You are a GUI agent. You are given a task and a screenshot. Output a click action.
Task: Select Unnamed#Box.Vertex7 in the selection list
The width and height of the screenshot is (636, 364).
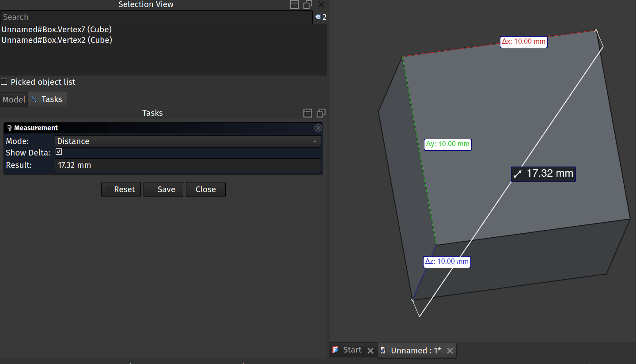[x=57, y=29]
